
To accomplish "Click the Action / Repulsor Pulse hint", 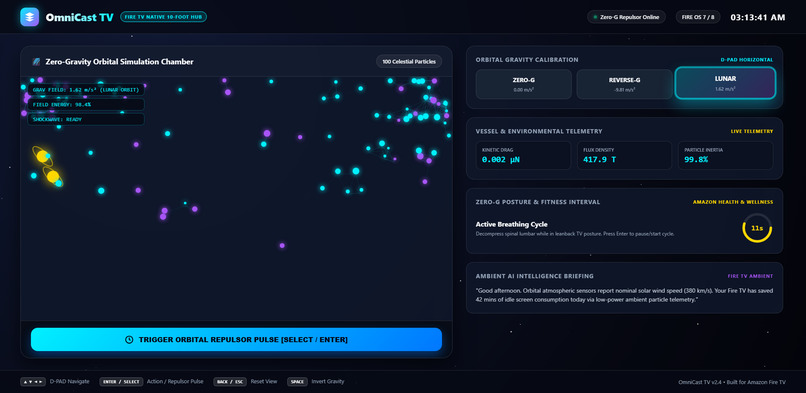I will tap(175, 382).
